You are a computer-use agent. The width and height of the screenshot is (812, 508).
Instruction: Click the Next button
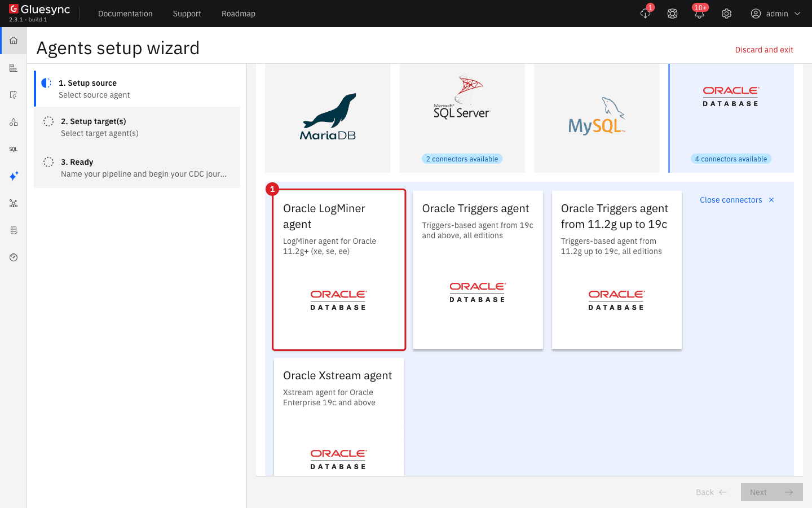[x=772, y=492]
